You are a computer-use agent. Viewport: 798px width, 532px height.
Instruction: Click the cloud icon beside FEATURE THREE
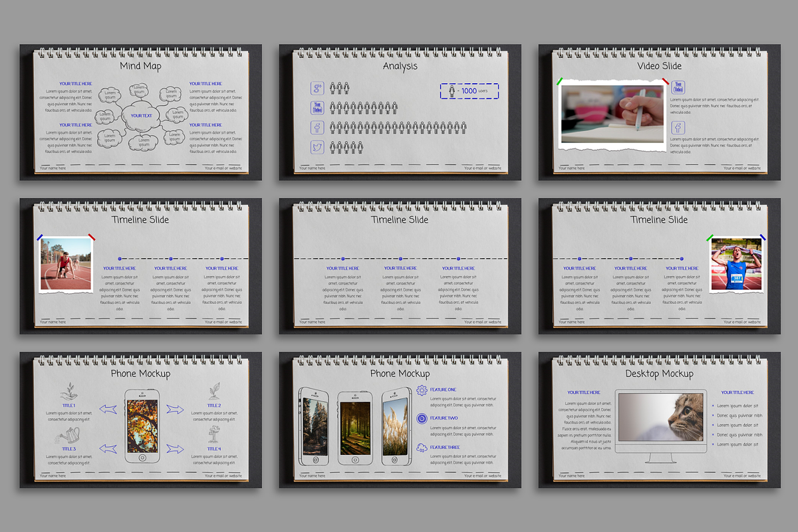point(422,448)
